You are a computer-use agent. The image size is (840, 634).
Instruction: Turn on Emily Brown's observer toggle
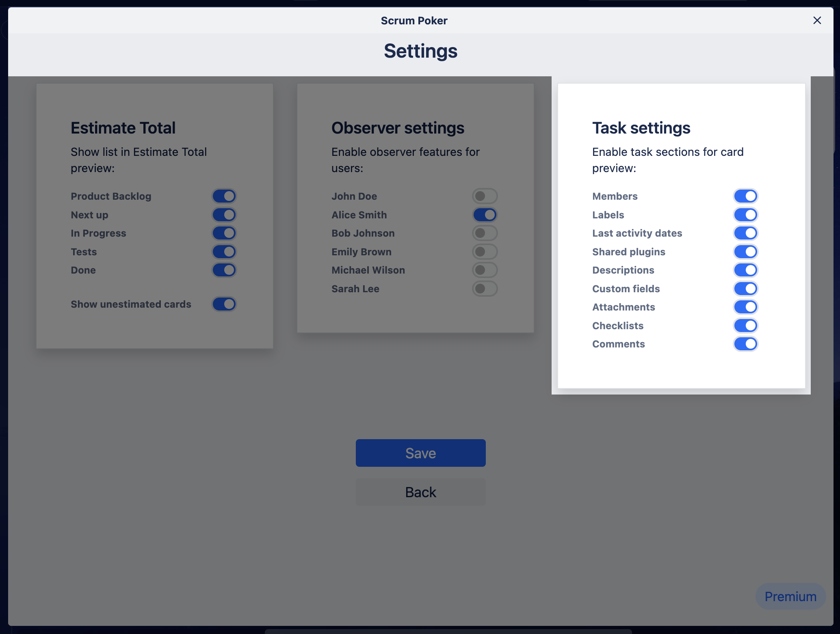click(x=485, y=252)
